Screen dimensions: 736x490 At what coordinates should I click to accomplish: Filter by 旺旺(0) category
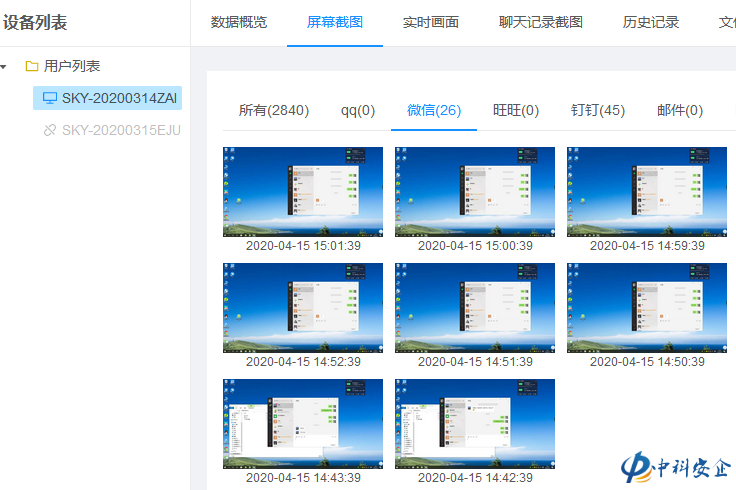(x=516, y=110)
